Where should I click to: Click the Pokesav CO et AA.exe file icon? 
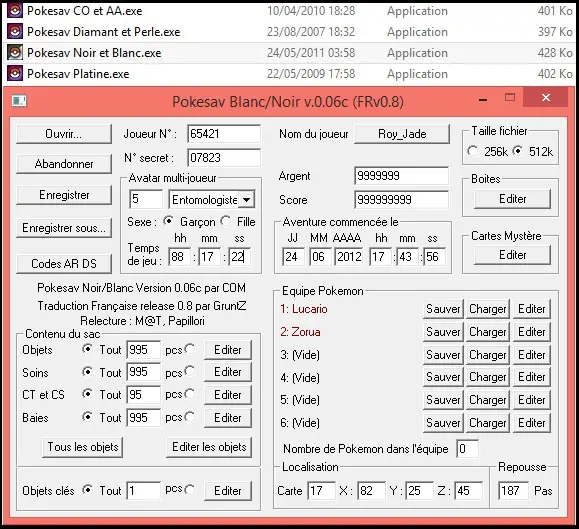(x=15, y=11)
